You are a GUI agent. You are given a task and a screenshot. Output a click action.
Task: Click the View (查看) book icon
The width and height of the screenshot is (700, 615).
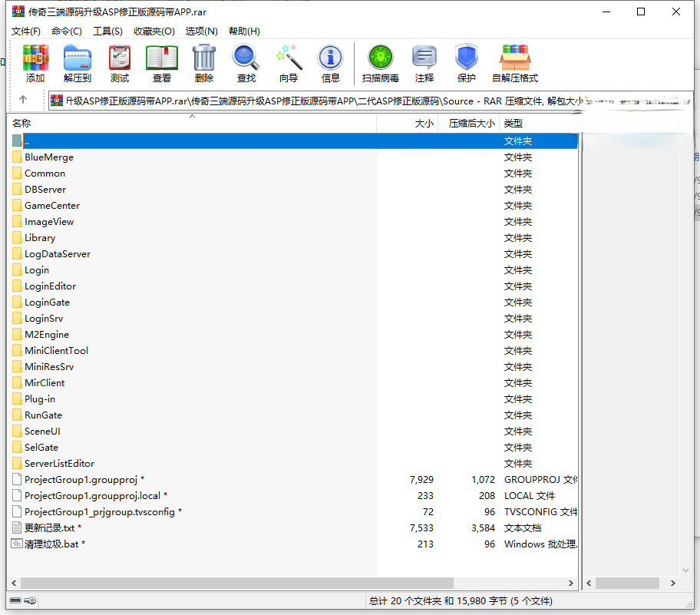[x=162, y=63]
